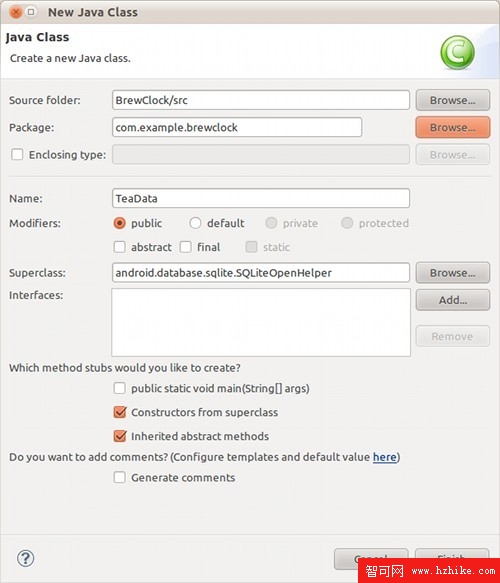500x583 pixels.
Task: Click the help question mark icon
Action: tap(26, 558)
